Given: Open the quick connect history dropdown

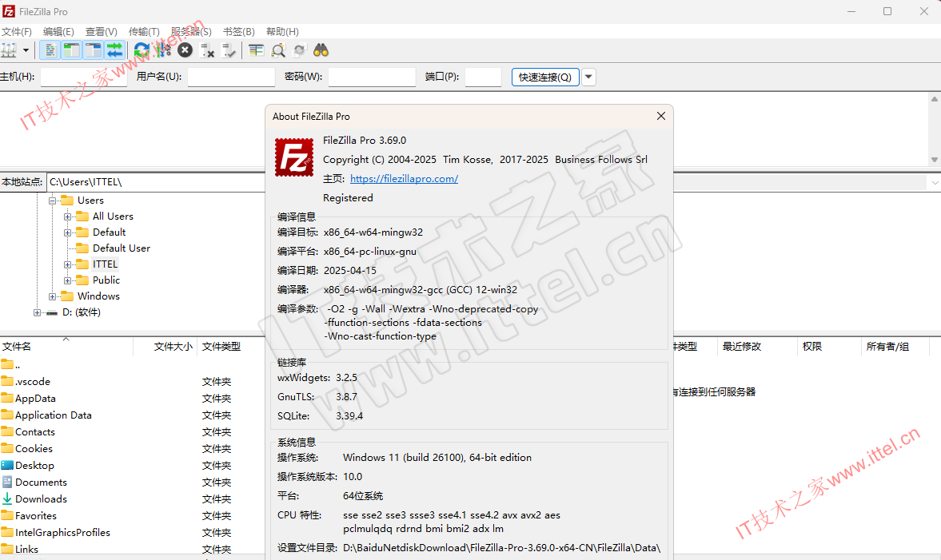Looking at the screenshot, I should coord(588,77).
